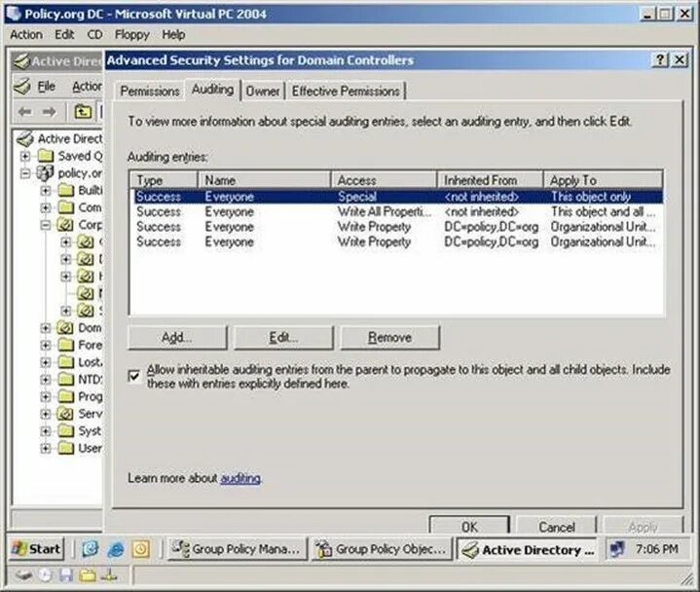Click the Virtual PC icon in the title bar

coord(14,14)
